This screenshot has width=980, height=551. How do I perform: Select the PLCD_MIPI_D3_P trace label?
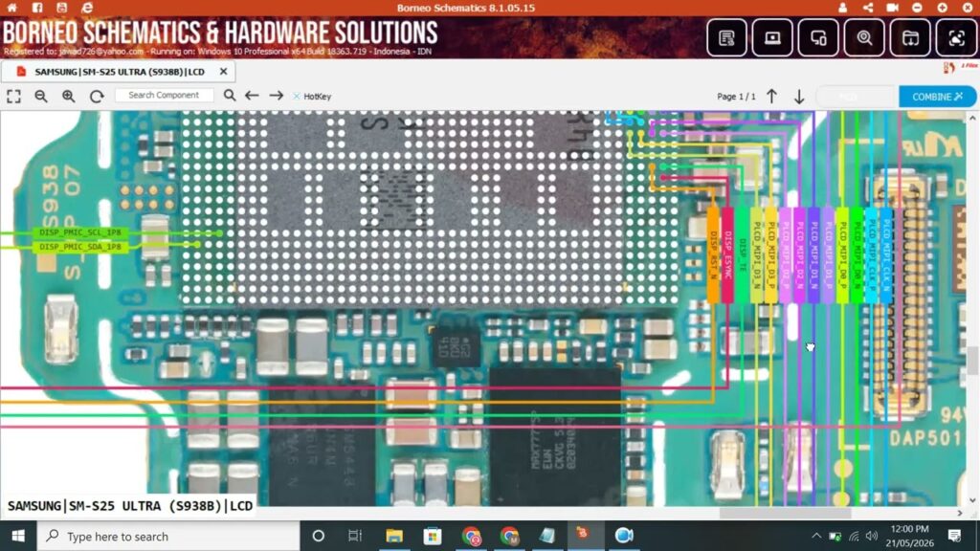point(771,254)
